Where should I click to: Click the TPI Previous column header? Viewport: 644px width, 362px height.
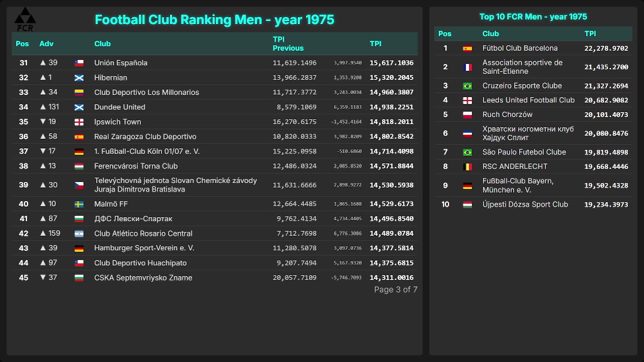coord(288,44)
